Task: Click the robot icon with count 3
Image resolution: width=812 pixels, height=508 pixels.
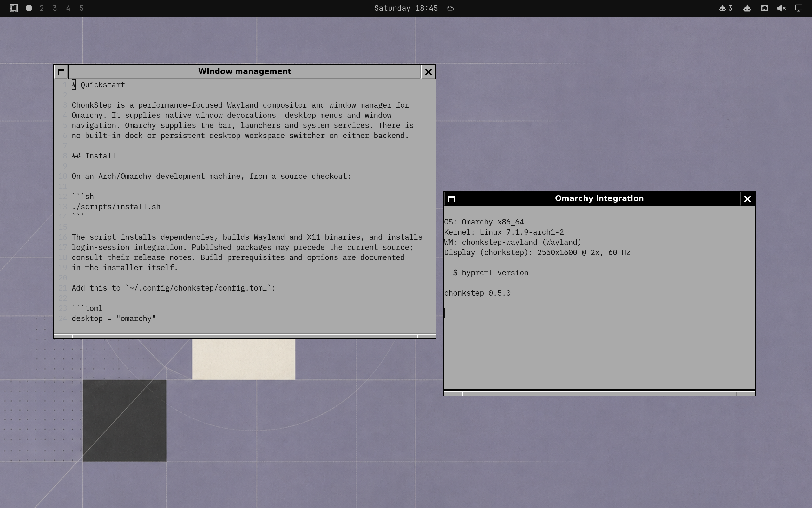Action: [x=725, y=8]
